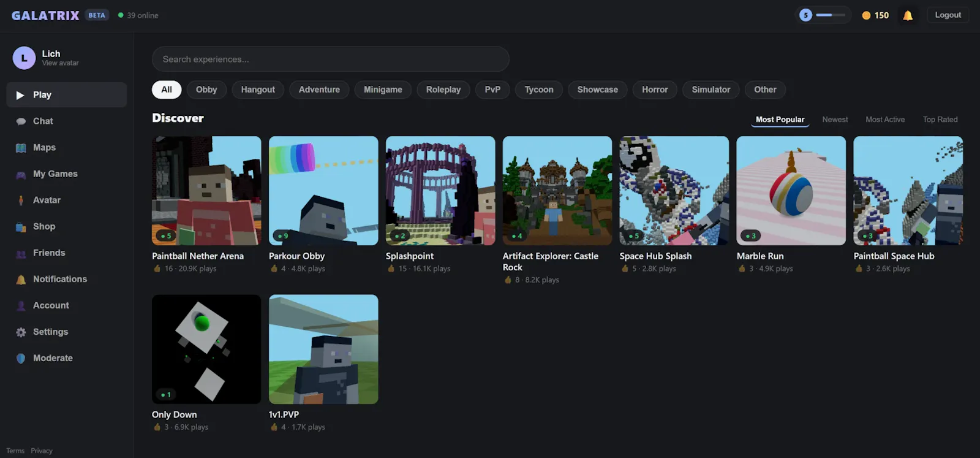Image resolution: width=980 pixels, height=458 pixels.
Task: Filter experiences by Obby category
Action: point(206,90)
